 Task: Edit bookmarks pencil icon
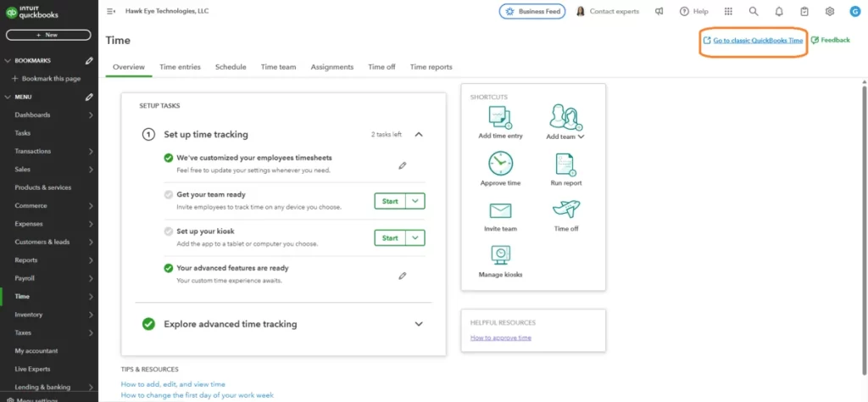click(x=89, y=61)
